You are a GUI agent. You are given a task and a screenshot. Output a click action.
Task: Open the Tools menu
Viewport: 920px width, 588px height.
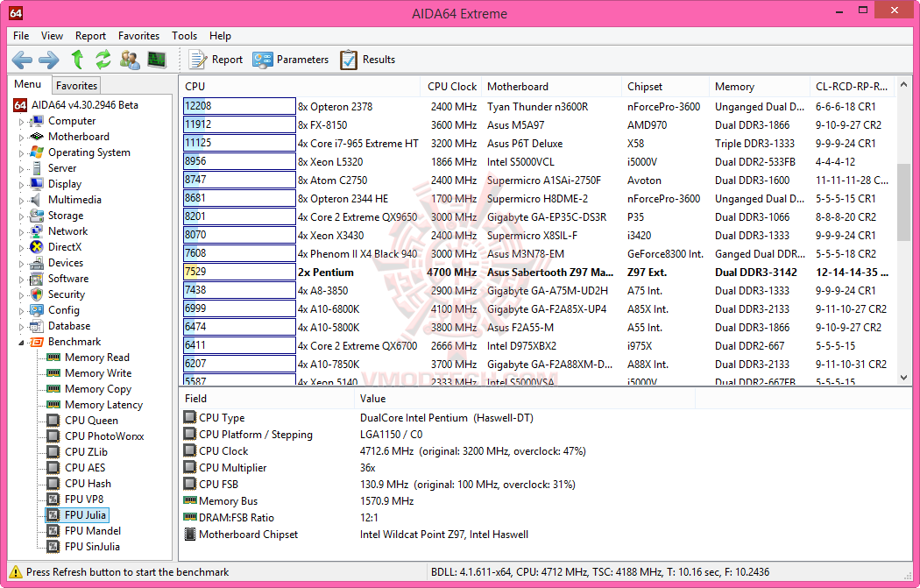pyautogui.click(x=184, y=36)
